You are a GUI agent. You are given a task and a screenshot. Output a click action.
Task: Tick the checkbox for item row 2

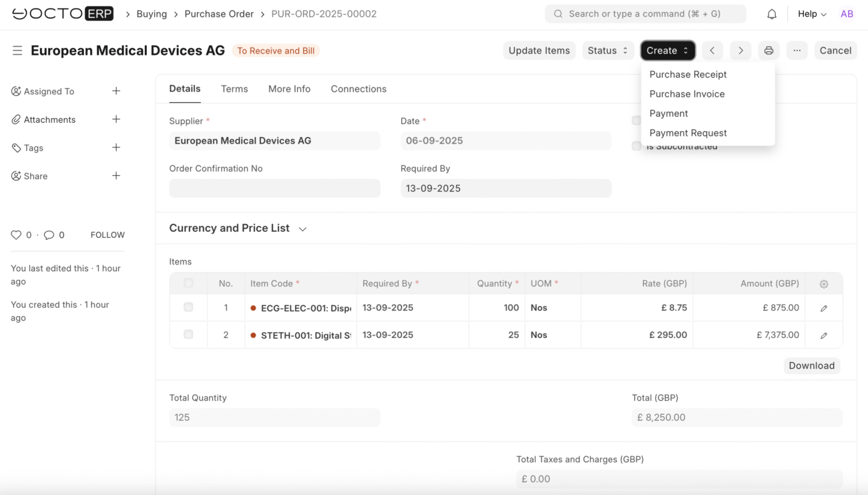coord(188,334)
